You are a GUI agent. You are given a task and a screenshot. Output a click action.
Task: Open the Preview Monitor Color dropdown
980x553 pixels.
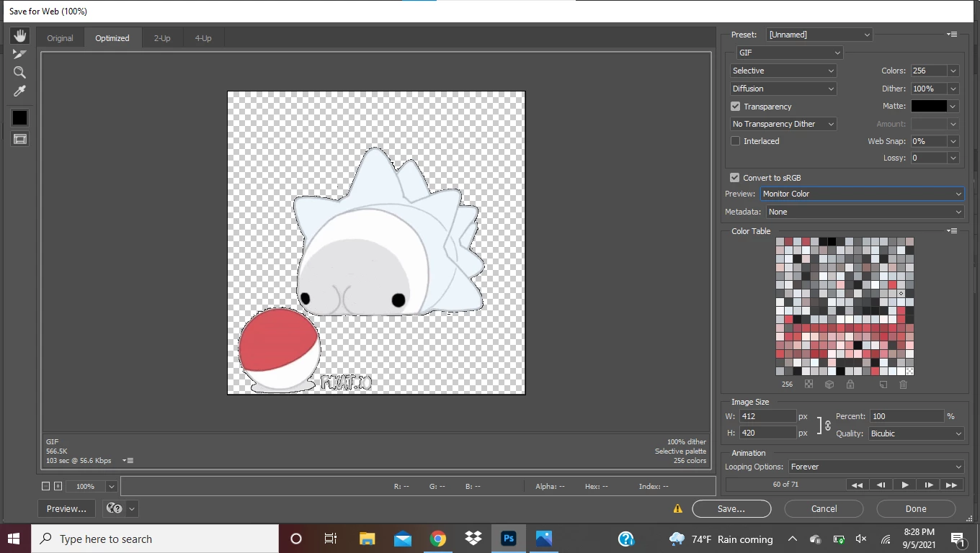(x=862, y=194)
